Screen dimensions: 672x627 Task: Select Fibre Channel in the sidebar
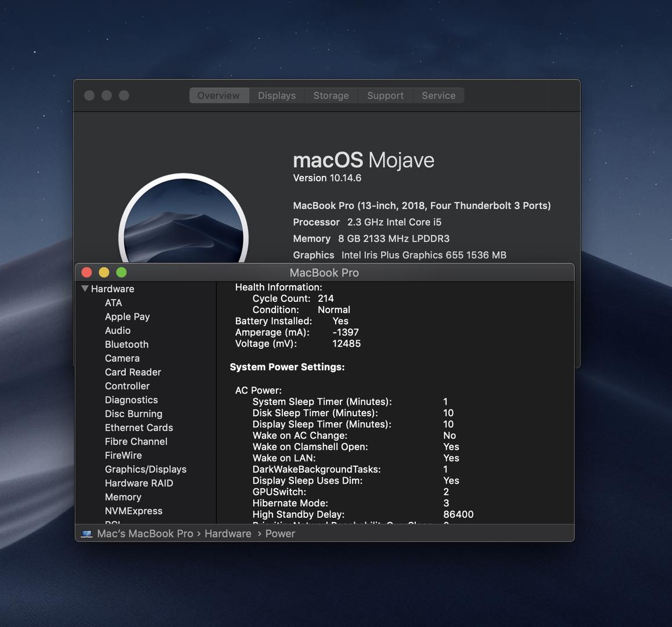coord(136,442)
